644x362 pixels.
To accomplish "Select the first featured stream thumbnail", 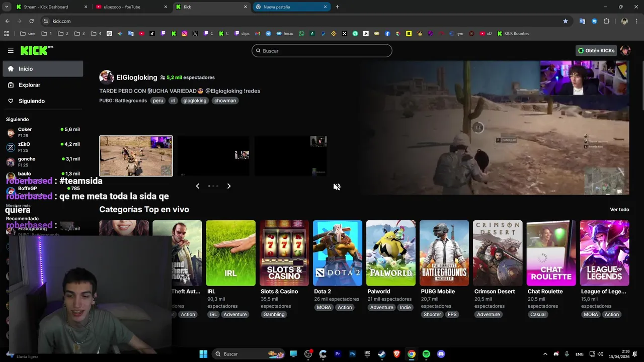I will (x=136, y=156).
